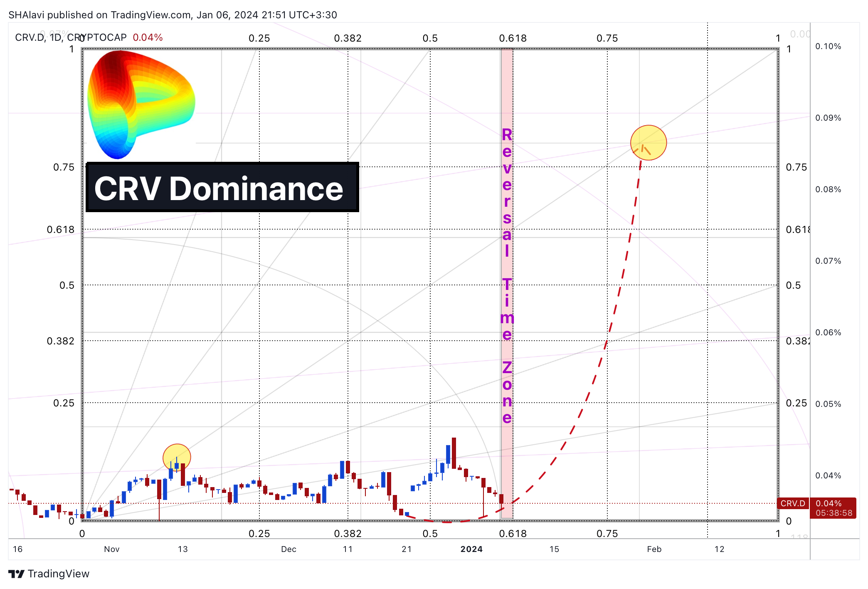Click the right-side 0.25 Fib level label
868x589 pixels.
coord(796,403)
